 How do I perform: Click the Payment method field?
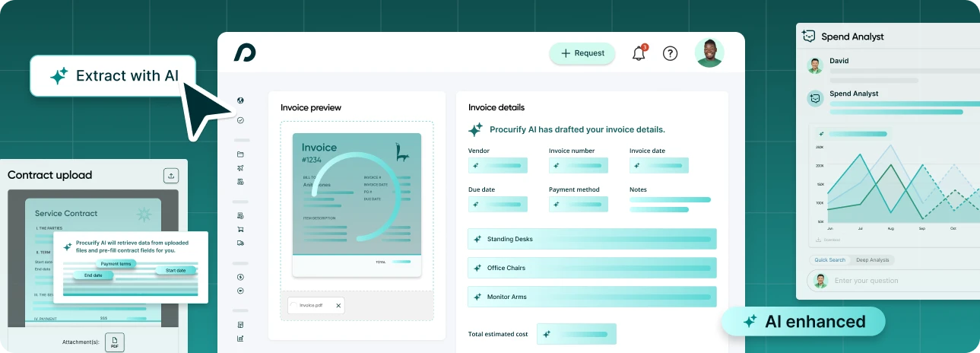(579, 204)
